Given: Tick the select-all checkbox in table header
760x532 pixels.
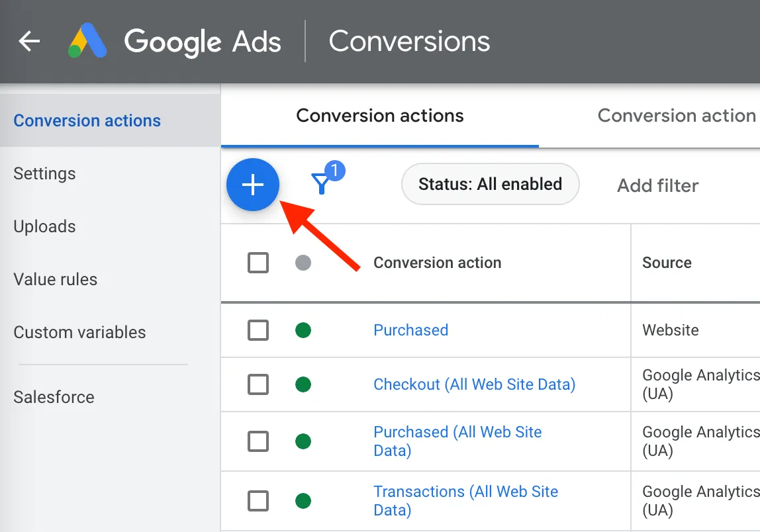Looking at the screenshot, I should tap(258, 263).
